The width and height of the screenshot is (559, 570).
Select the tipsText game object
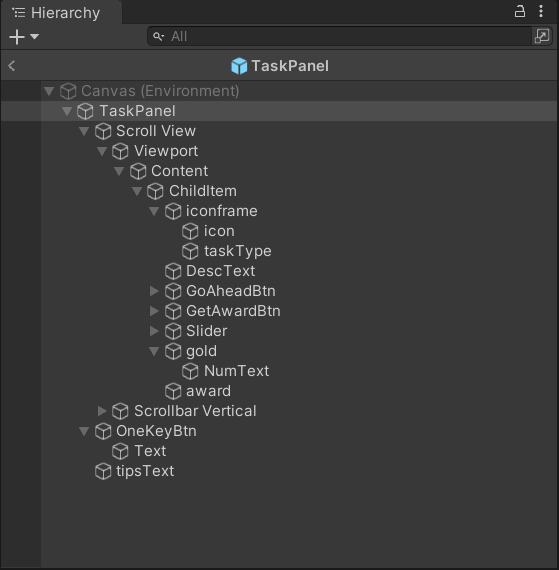145,471
